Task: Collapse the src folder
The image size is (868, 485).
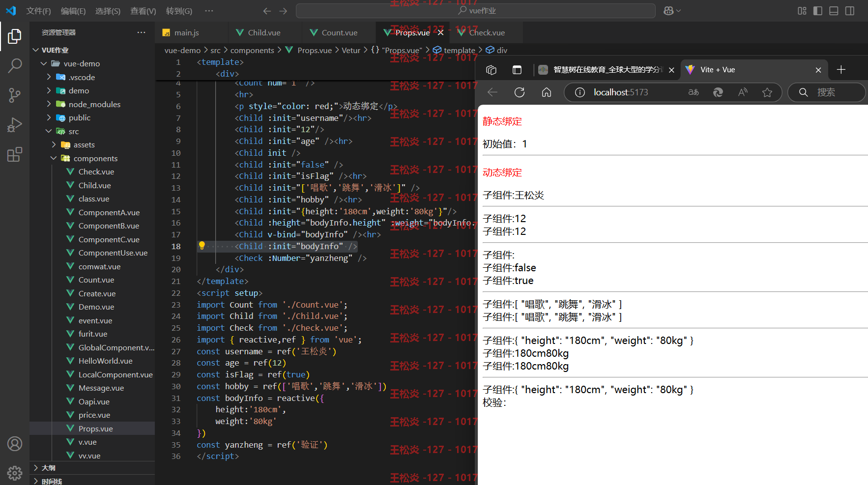Action: click(x=49, y=131)
